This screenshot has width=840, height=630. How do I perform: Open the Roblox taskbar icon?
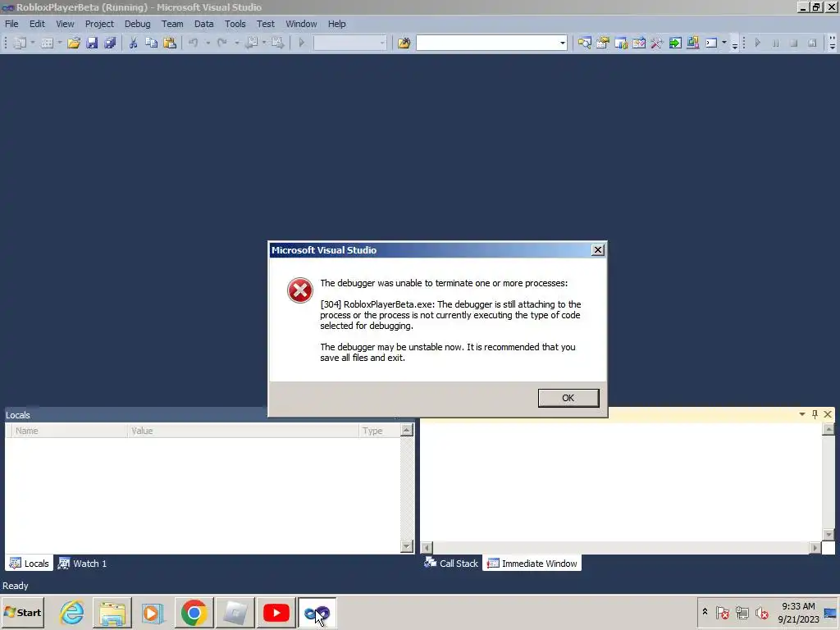pyautogui.click(x=235, y=612)
